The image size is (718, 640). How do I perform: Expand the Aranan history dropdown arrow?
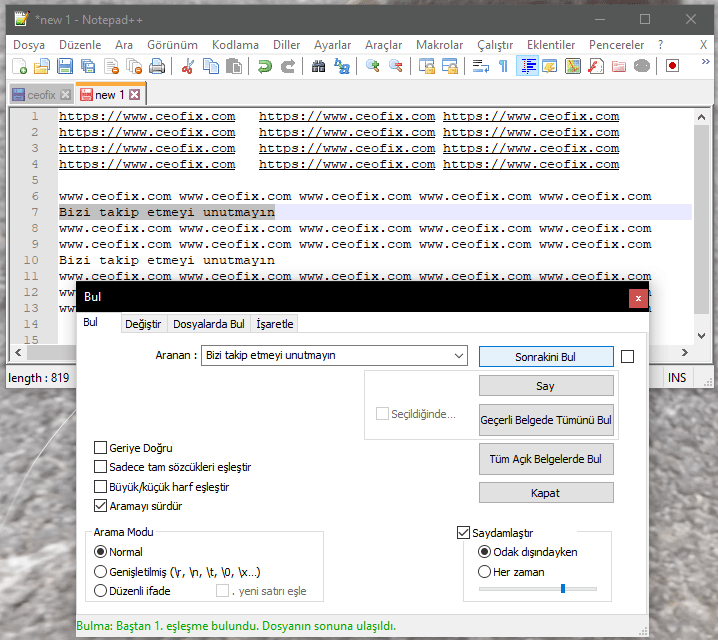(x=458, y=356)
